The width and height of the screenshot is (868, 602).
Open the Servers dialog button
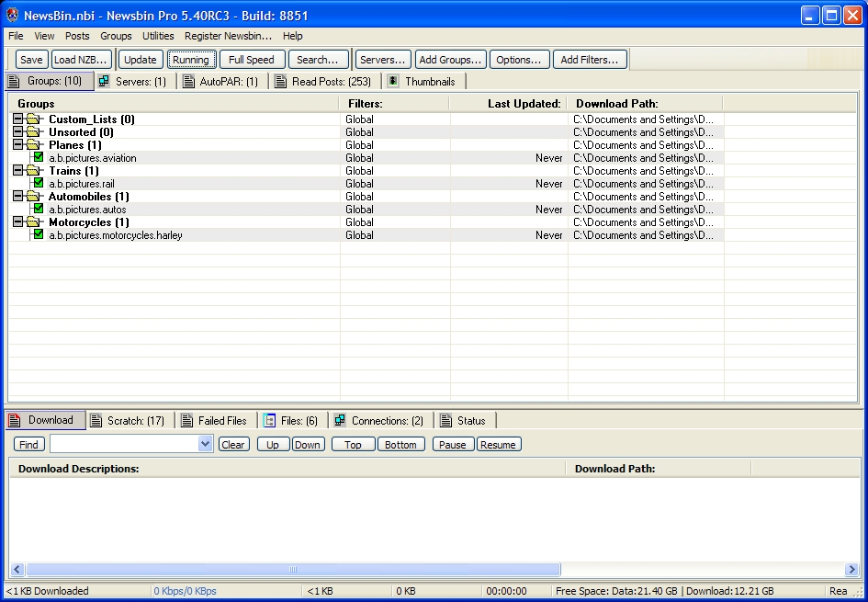click(383, 60)
